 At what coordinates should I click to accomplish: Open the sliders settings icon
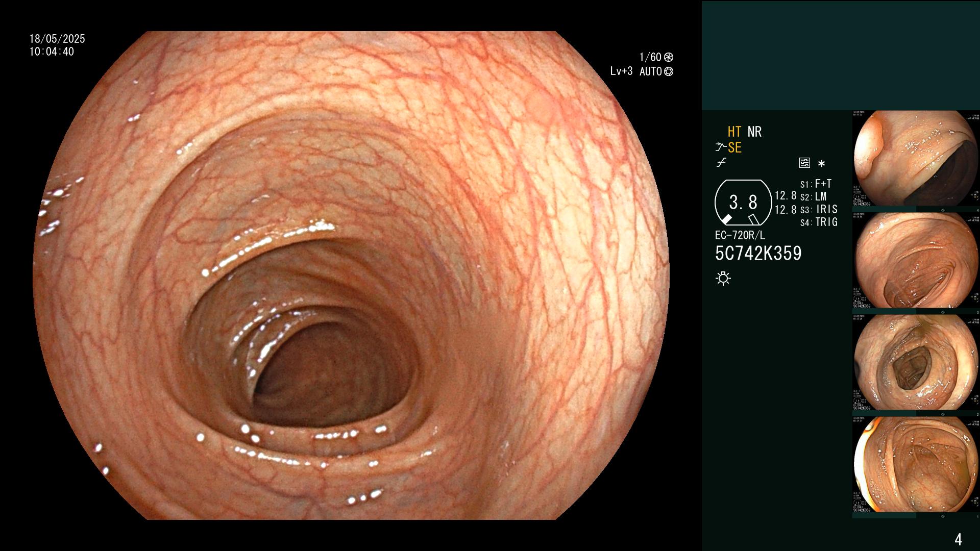tap(804, 163)
